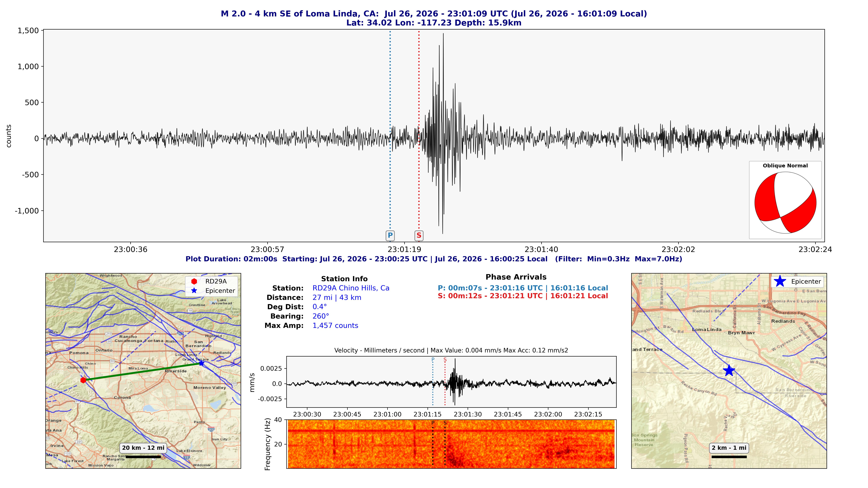Viewport: 868px width, 488px height.
Task: Click the 'Lat: 34.02 Lon: -117.23 Depth: 15.9km' line
Action: pos(434,23)
